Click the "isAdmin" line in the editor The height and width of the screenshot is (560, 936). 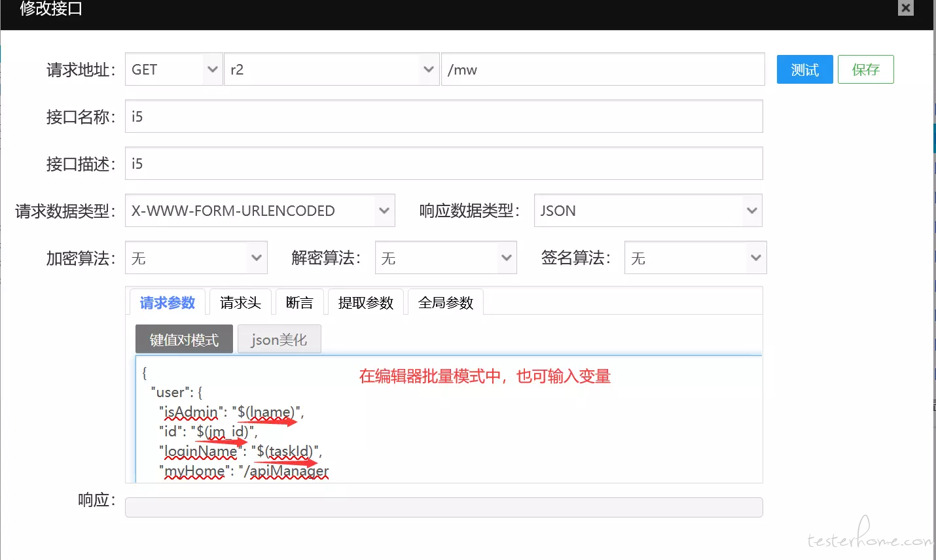(232, 412)
